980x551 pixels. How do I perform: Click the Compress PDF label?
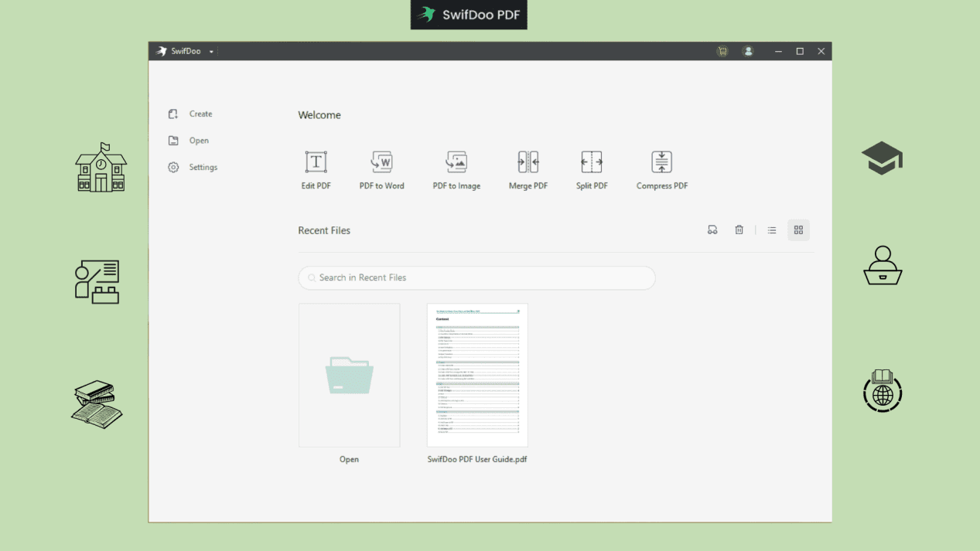click(x=662, y=185)
